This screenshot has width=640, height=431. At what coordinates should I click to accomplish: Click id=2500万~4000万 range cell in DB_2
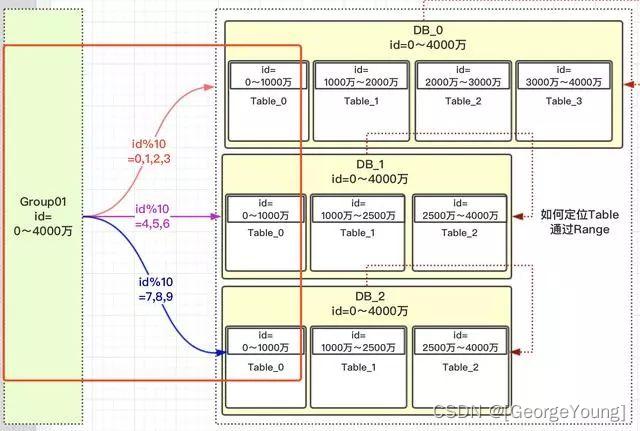(x=460, y=341)
